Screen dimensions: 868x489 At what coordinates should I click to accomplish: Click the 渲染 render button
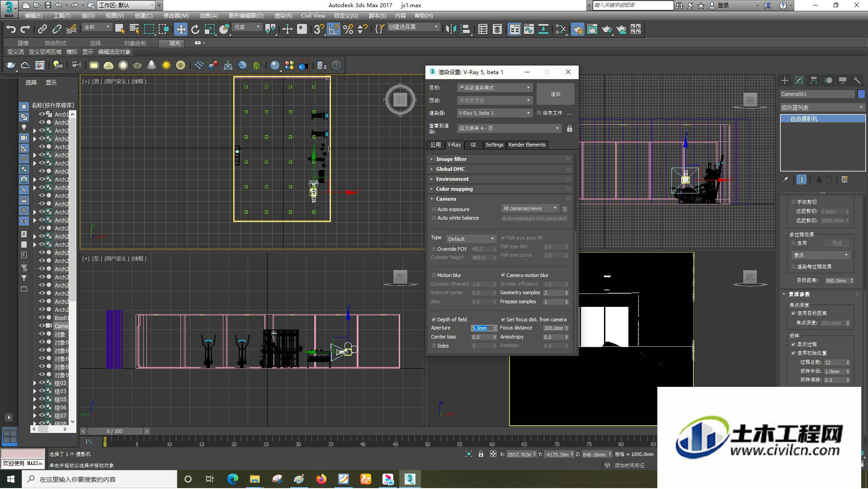click(555, 94)
